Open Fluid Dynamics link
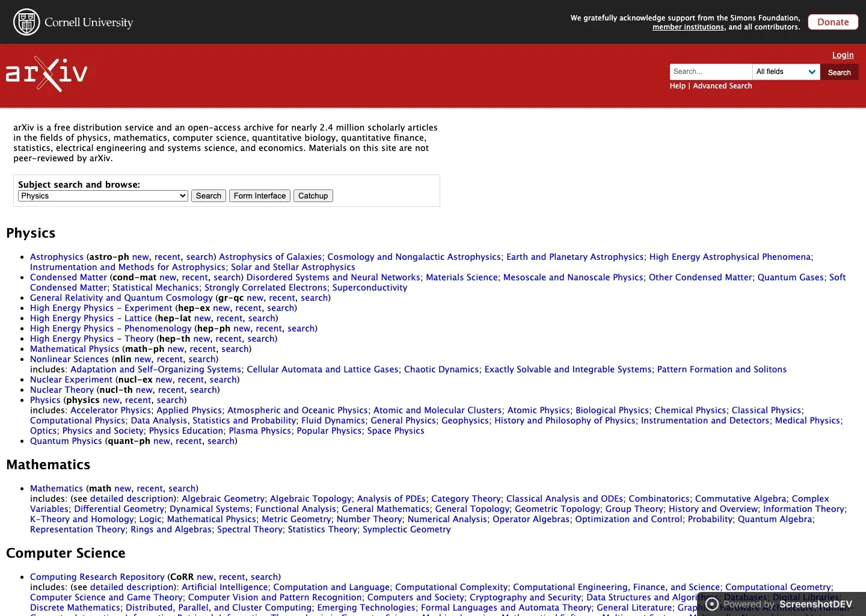Screen dimensions: 866x616 (333, 420)
